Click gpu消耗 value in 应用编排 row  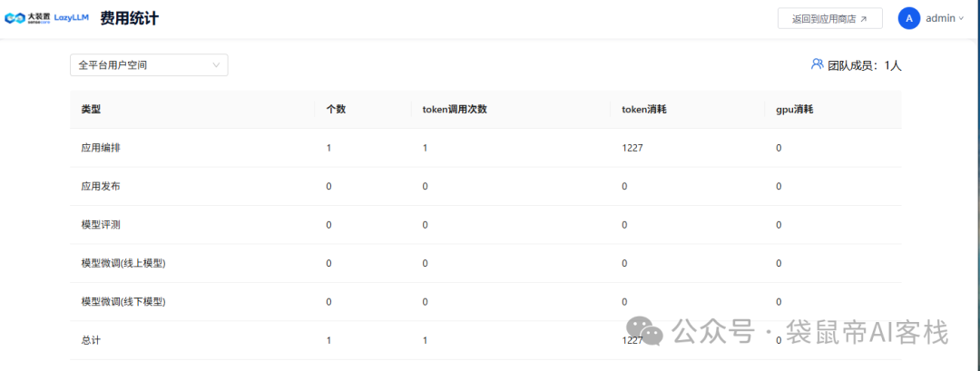[779, 148]
